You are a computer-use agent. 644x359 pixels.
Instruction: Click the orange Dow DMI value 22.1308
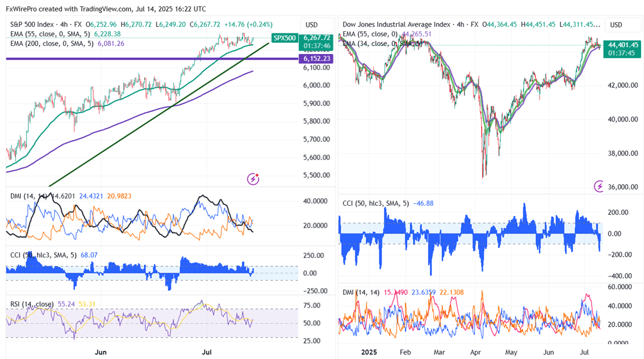(x=451, y=293)
